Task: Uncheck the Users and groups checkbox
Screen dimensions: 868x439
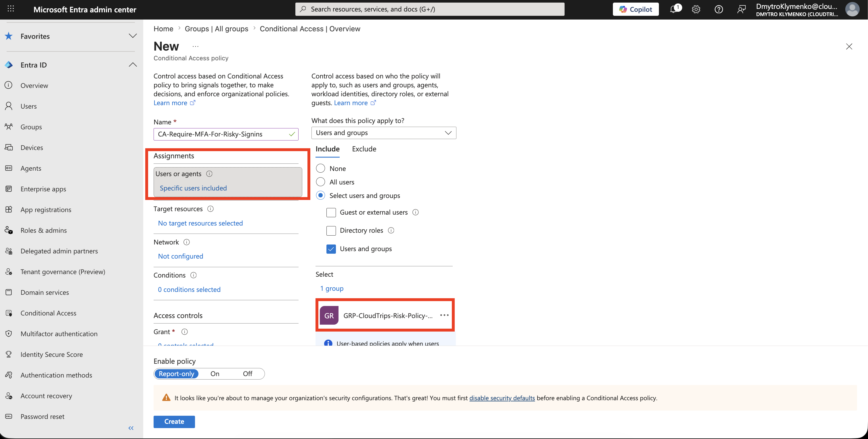Action: (331, 249)
